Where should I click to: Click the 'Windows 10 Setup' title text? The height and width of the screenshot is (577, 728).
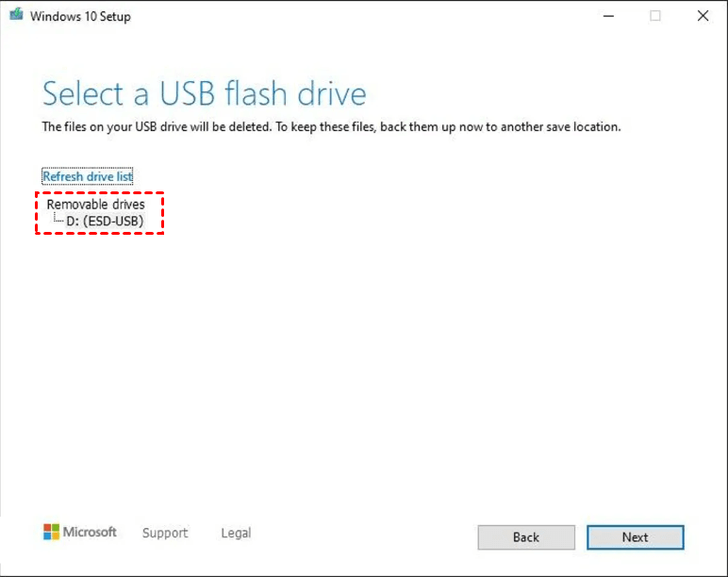pyautogui.click(x=80, y=16)
